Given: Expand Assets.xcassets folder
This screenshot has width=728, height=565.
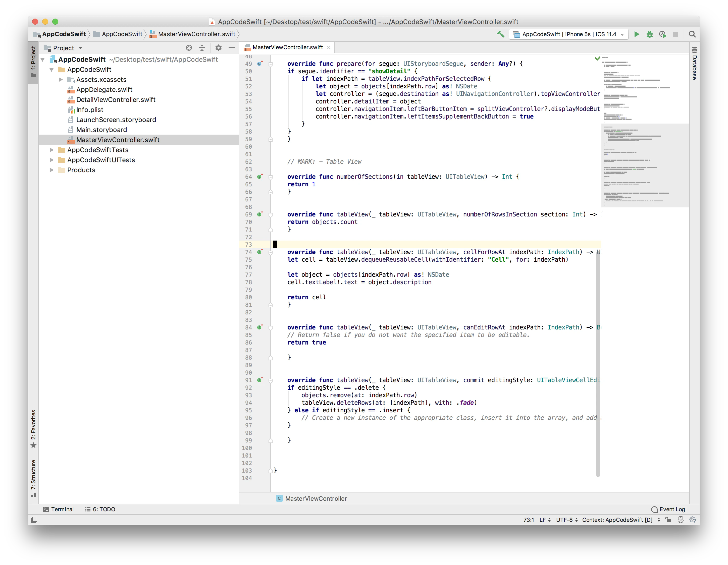Looking at the screenshot, I should pyautogui.click(x=61, y=80).
